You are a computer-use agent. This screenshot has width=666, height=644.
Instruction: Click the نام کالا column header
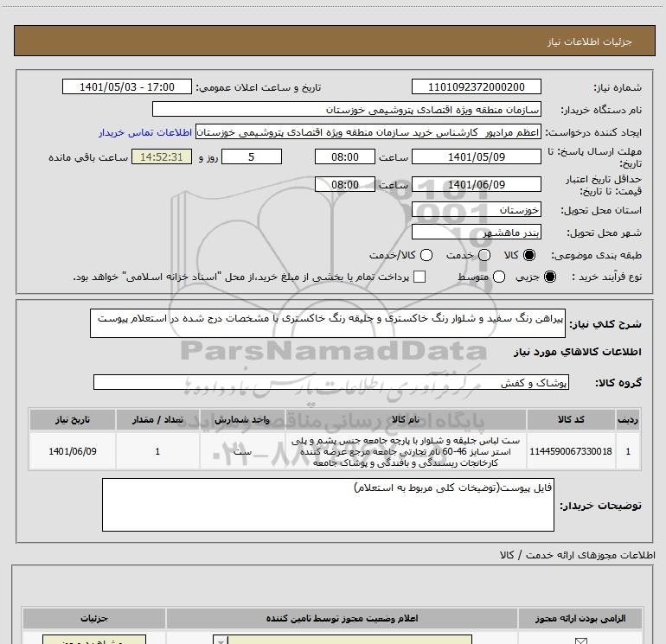click(x=405, y=419)
